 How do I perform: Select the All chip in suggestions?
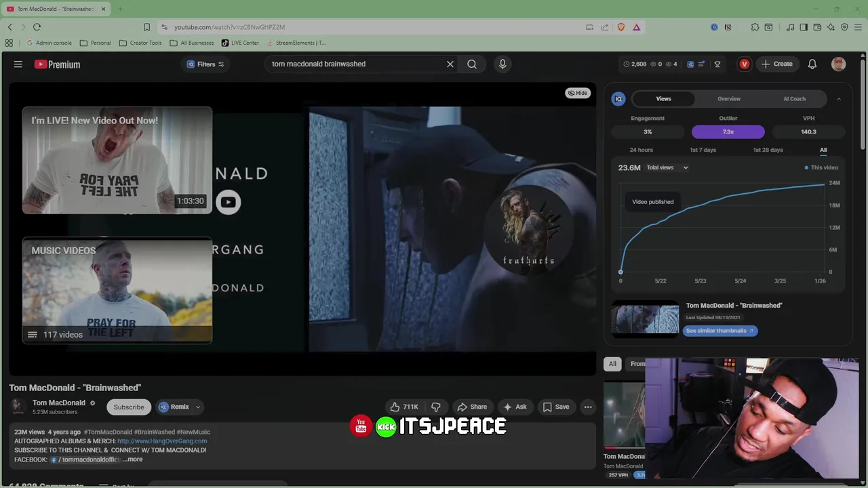tap(612, 364)
